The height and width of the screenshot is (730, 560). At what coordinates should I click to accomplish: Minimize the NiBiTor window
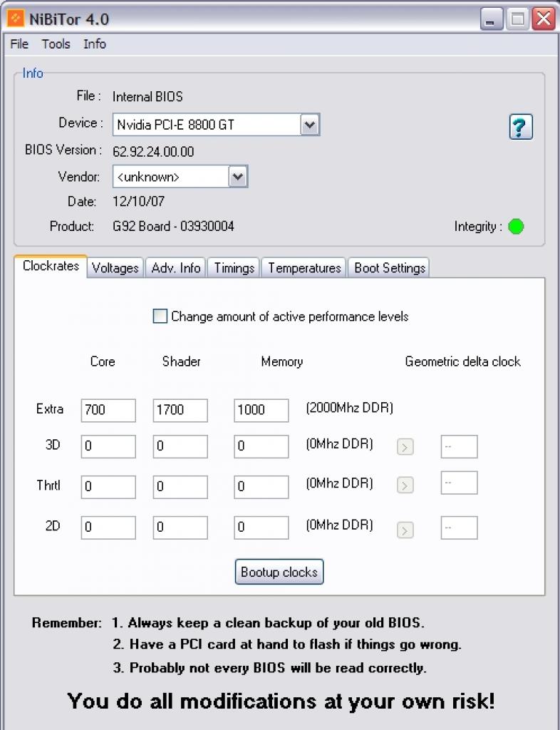click(x=491, y=19)
